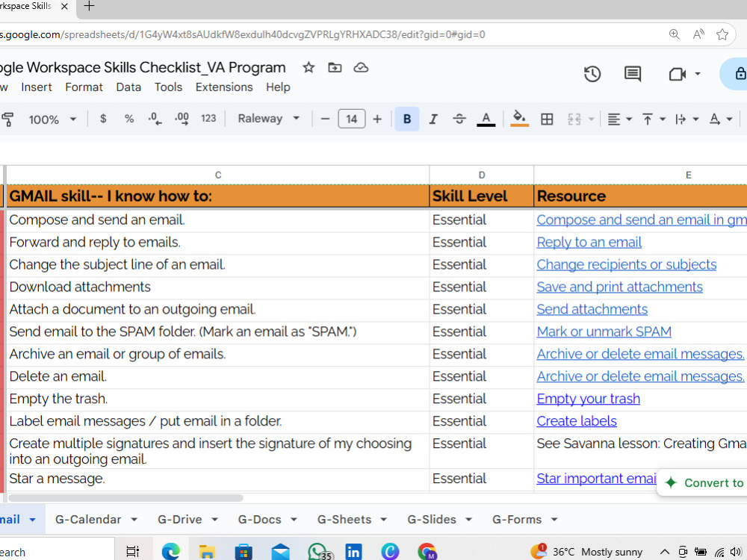Screen dimensions: 747x560
Task: Select 'Download attachments' cell
Action: click(x=217, y=287)
